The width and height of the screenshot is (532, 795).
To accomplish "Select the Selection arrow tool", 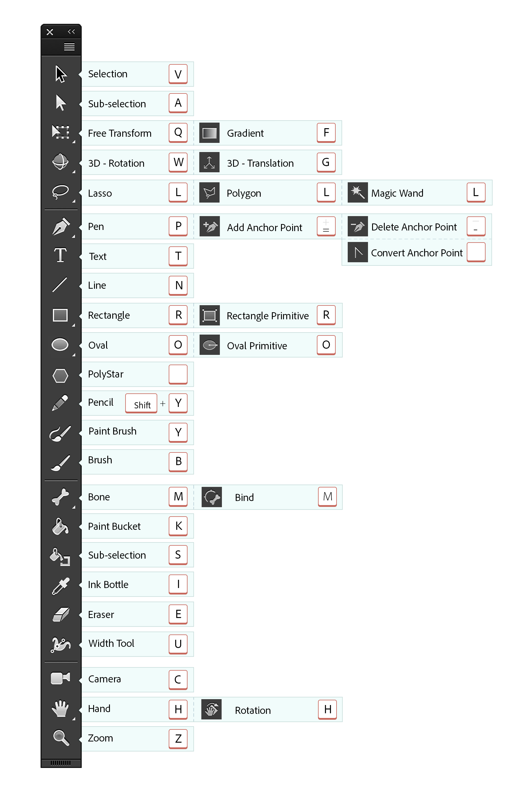I will point(61,74).
